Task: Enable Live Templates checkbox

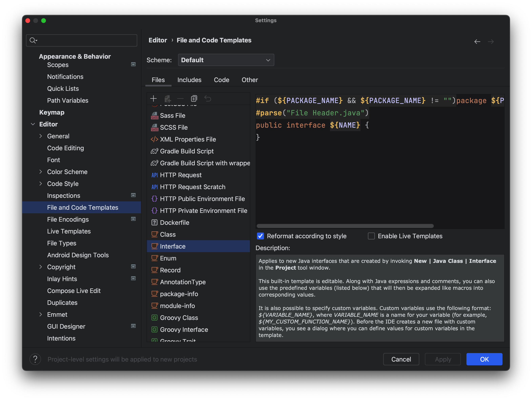Action: 371,236
